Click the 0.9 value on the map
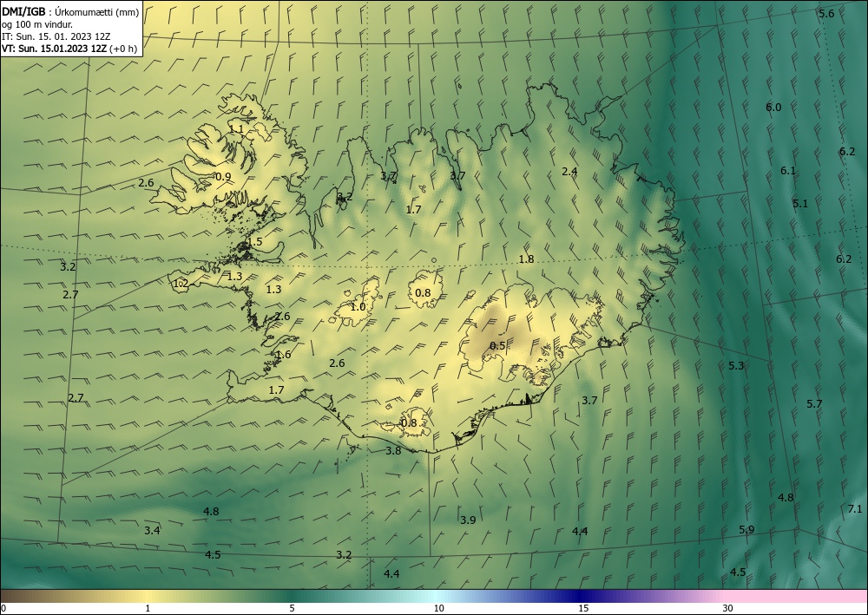This screenshot has height=615, width=868. point(223,177)
